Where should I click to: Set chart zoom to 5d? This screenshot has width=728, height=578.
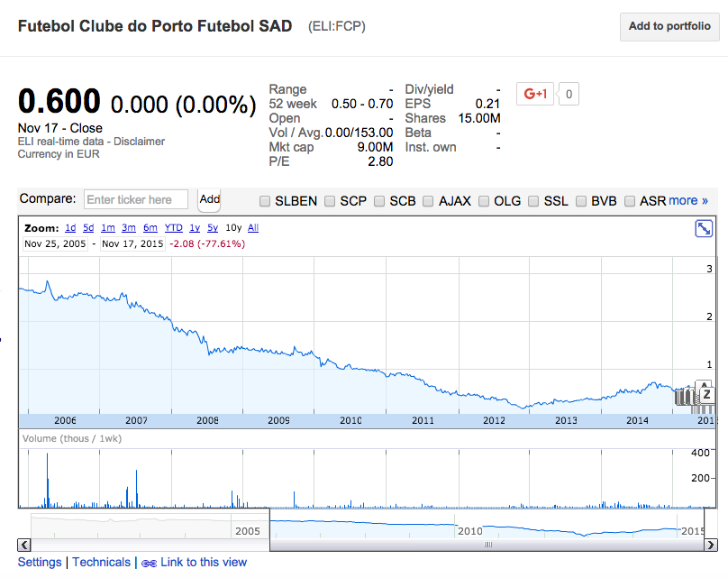coord(88,227)
